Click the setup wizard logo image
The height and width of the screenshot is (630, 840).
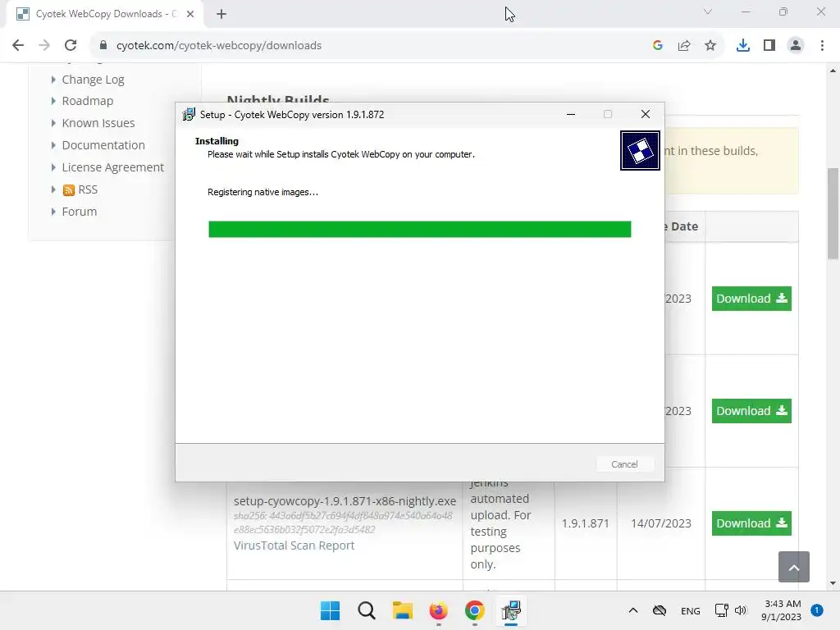click(x=640, y=150)
